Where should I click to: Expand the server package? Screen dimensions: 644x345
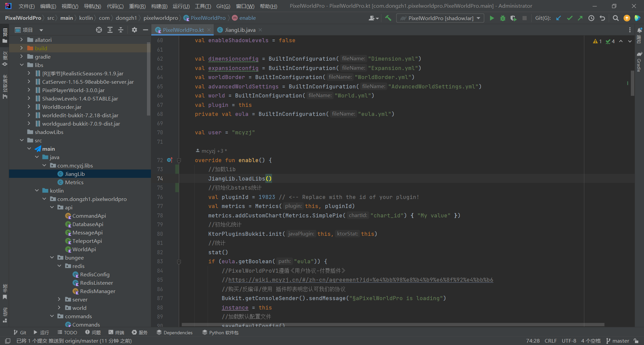(x=59, y=299)
